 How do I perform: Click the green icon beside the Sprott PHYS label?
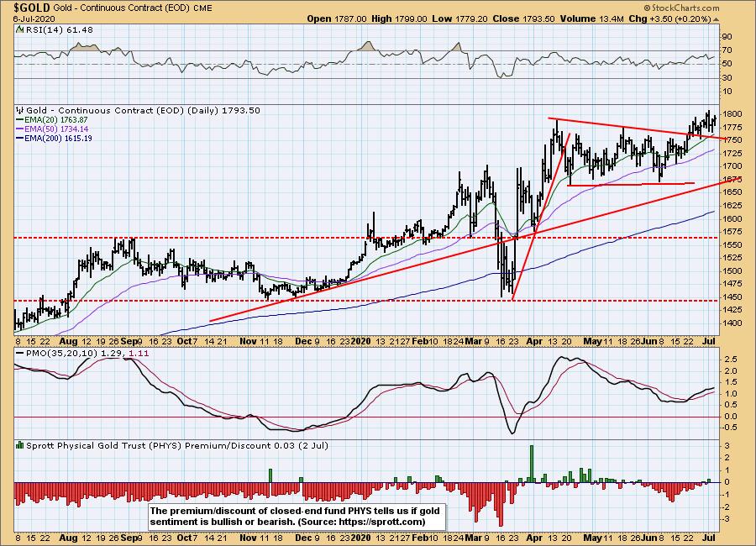[x=20, y=445]
